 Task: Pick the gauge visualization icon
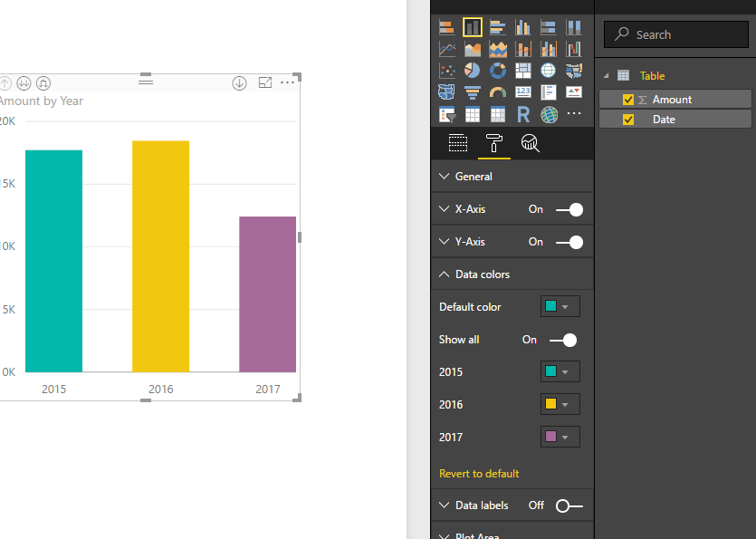point(498,92)
